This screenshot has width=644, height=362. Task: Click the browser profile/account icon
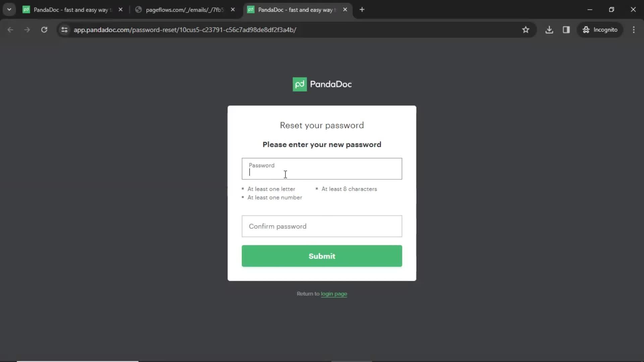click(600, 29)
